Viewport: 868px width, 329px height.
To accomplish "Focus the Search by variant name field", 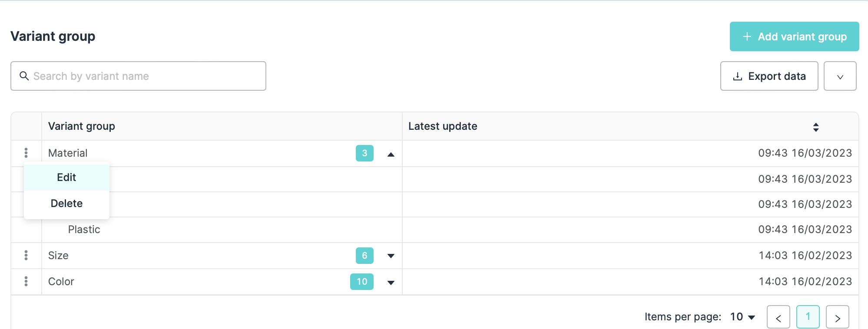I will click(x=143, y=76).
